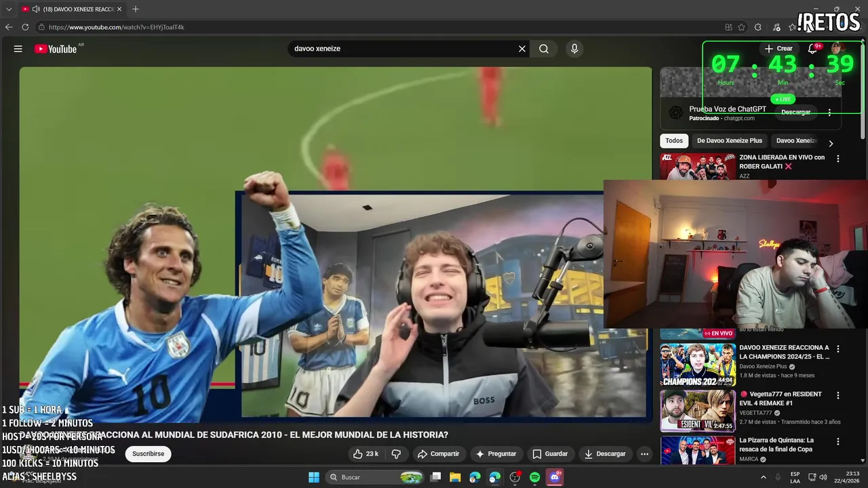Select the Davoo Xeneize filter chip

(796, 141)
